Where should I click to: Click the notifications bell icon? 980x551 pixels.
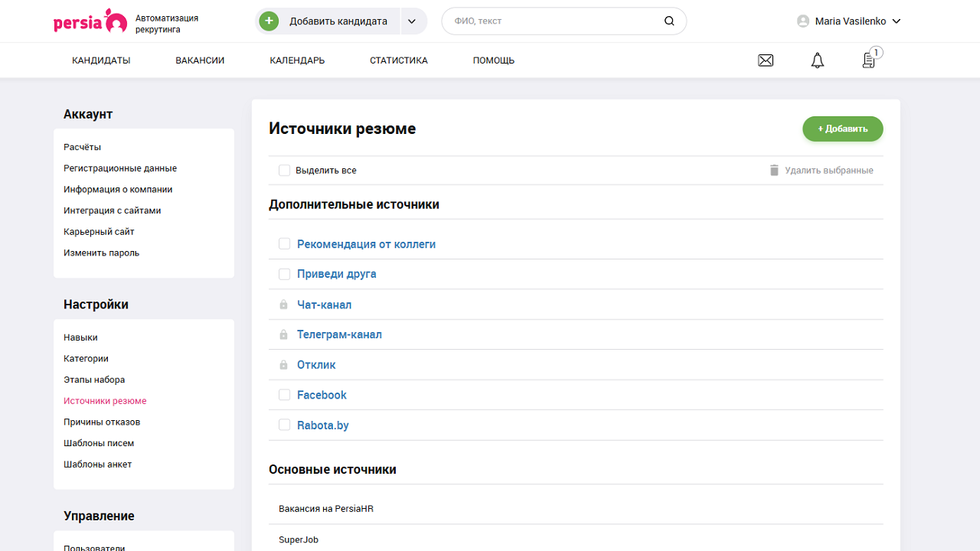tap(817, 60)
